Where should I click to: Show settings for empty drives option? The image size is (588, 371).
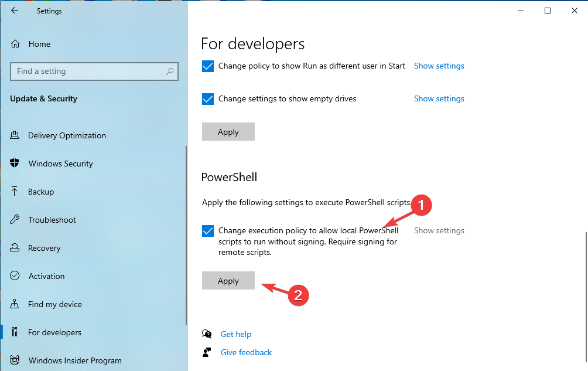[439, 98]
